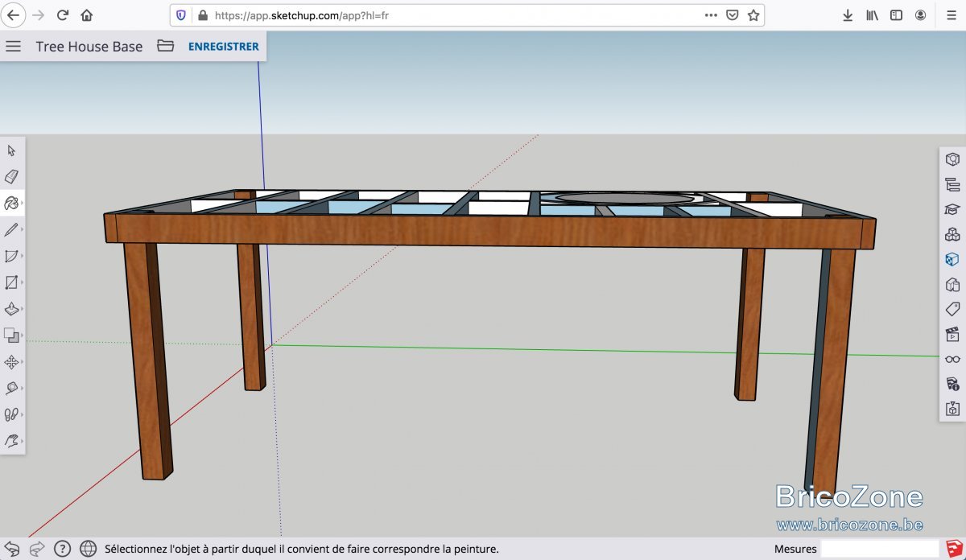Open the Outliner panel

point(952,184)
